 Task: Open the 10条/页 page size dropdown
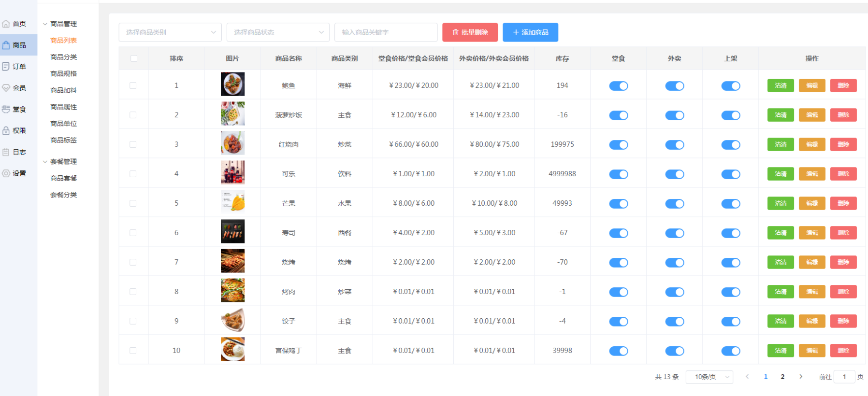coord(709,377)
